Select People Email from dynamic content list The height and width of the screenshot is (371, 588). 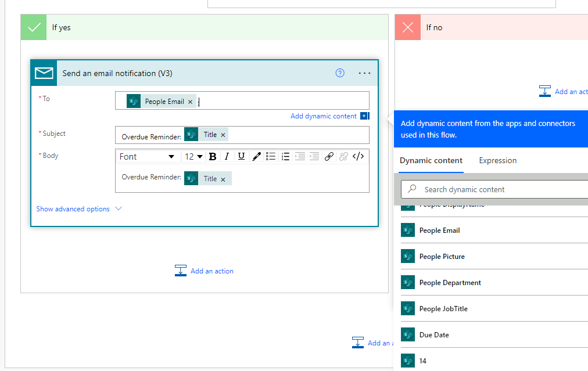(x=494, y=230)
